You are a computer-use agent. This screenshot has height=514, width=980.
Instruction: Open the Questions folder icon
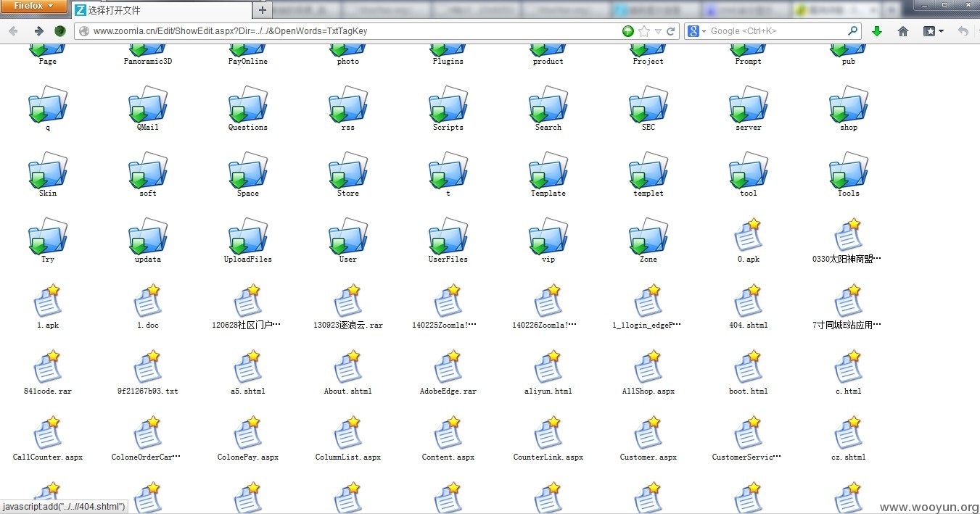pyautogui.click(x=248, y=105)
